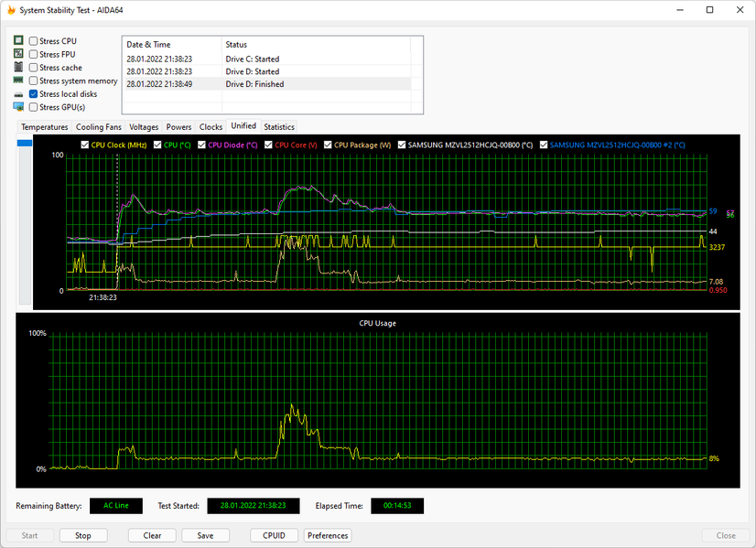Image resolution: width=756 pixels, height=548 pixels.
Task: Switch to the Temperatures tab
Action: [x=44, y=127]
